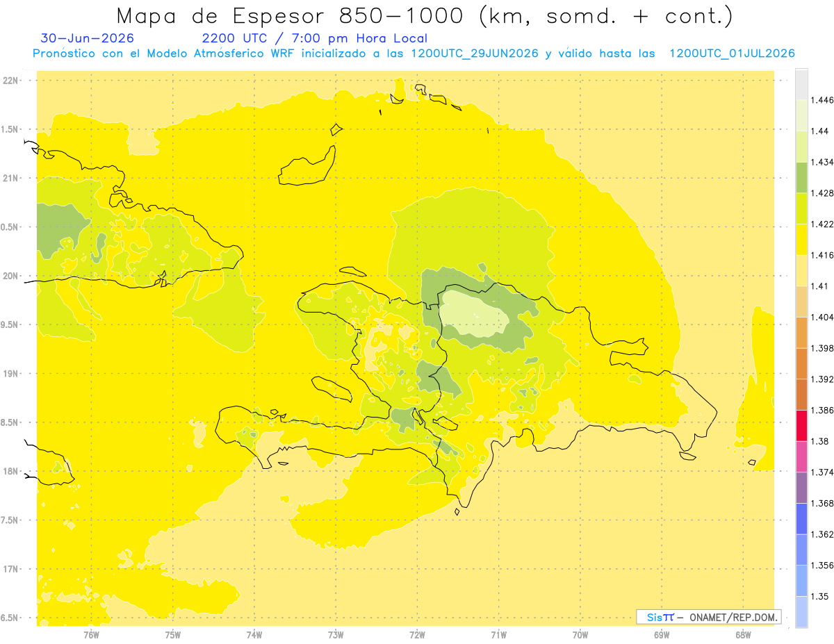834x644 pixels.
Task: Click the '74W' longitude label
Action: [x=254, y=635]
